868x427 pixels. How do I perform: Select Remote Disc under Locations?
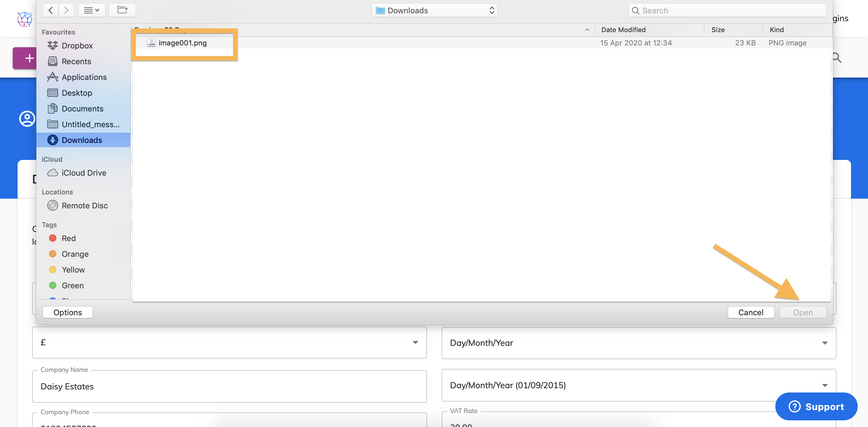84,205
